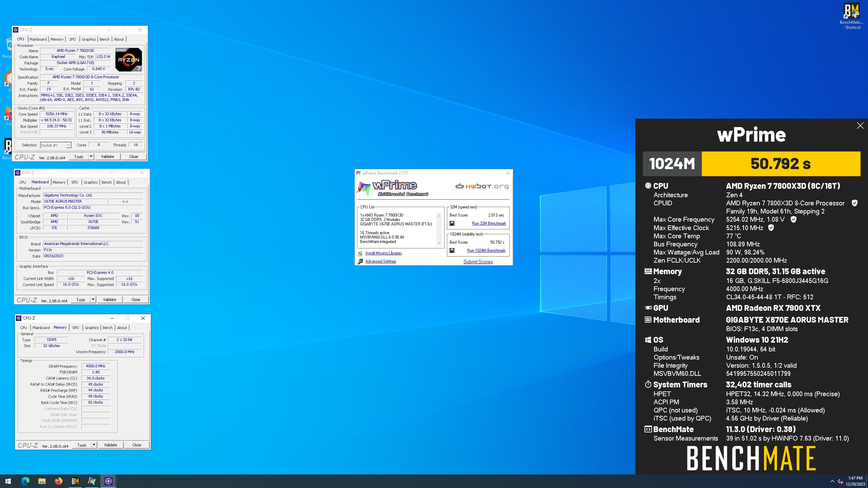Click the Max Effective Clock shield icon
Image resolution: width=868 pixels, height=488 pixels.
click(x=771, y=228)
